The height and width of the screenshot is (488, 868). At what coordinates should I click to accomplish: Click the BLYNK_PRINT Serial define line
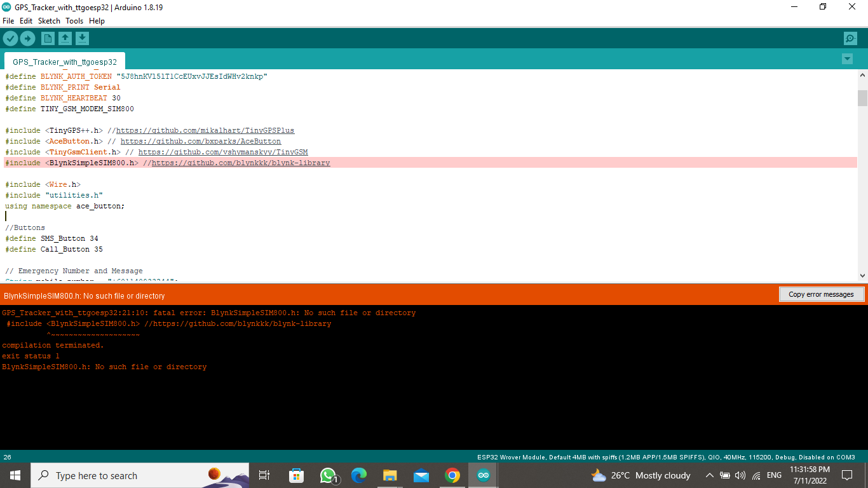click(x=63, y=87)
